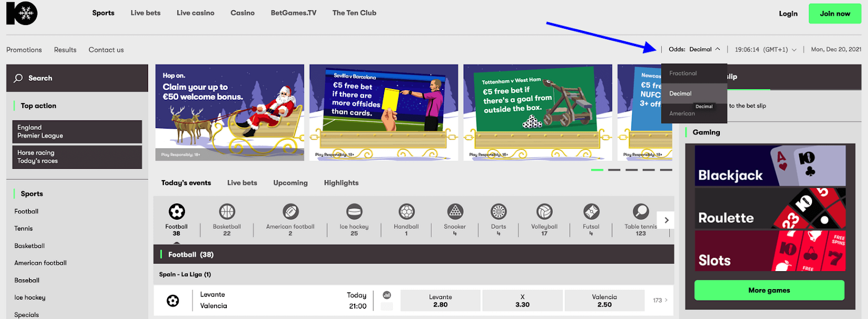Open Live casino in main navigation
This screenshot has height=319, width=868.
coord(195,13)
